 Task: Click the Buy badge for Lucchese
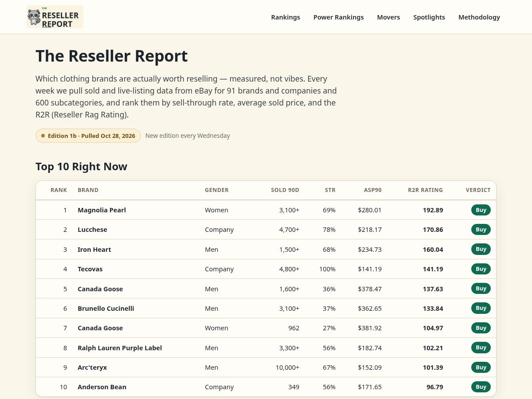[481, 230]
